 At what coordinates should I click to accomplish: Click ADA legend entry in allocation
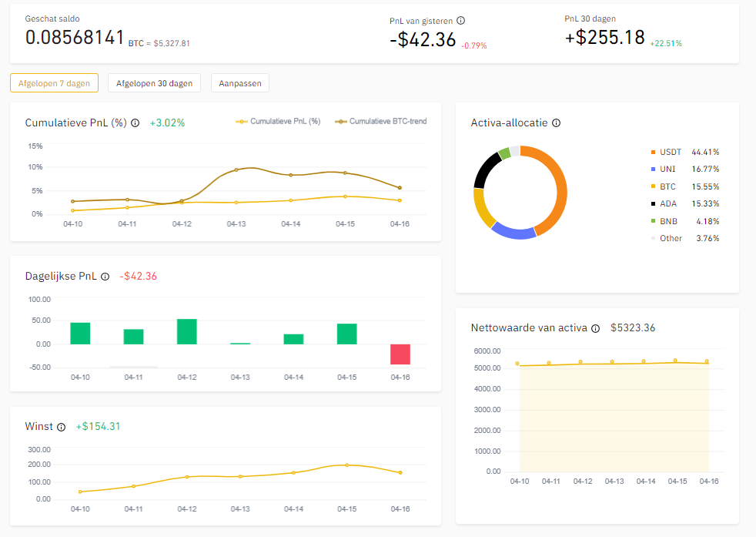(667, 203)
